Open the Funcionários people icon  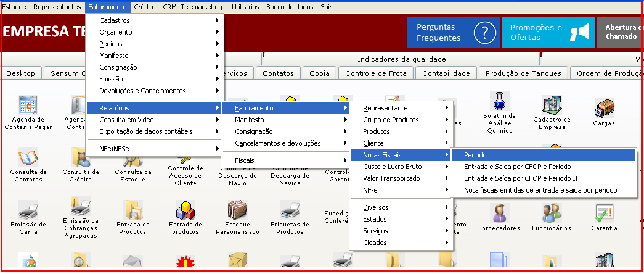[552, 213]
